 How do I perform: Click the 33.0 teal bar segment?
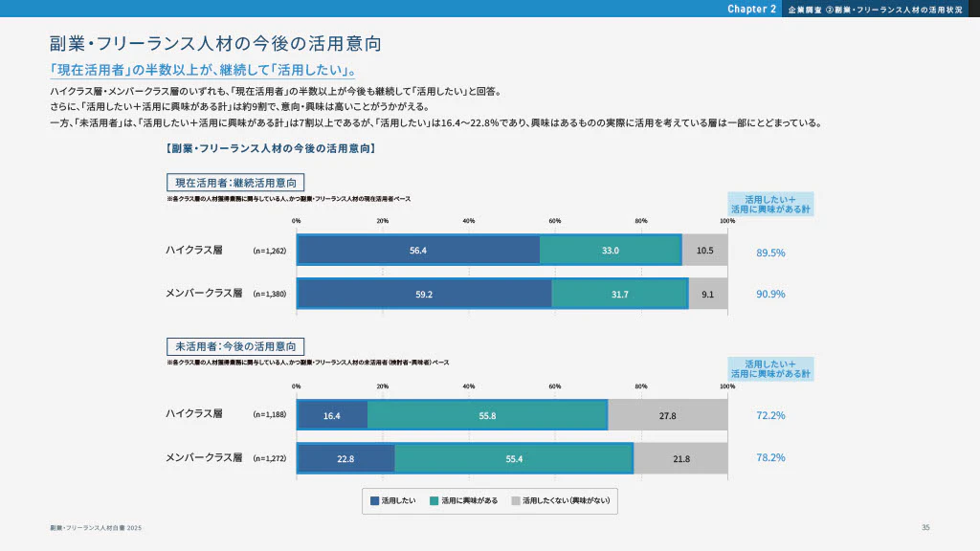pyautogui.click(x=611, y=251)
